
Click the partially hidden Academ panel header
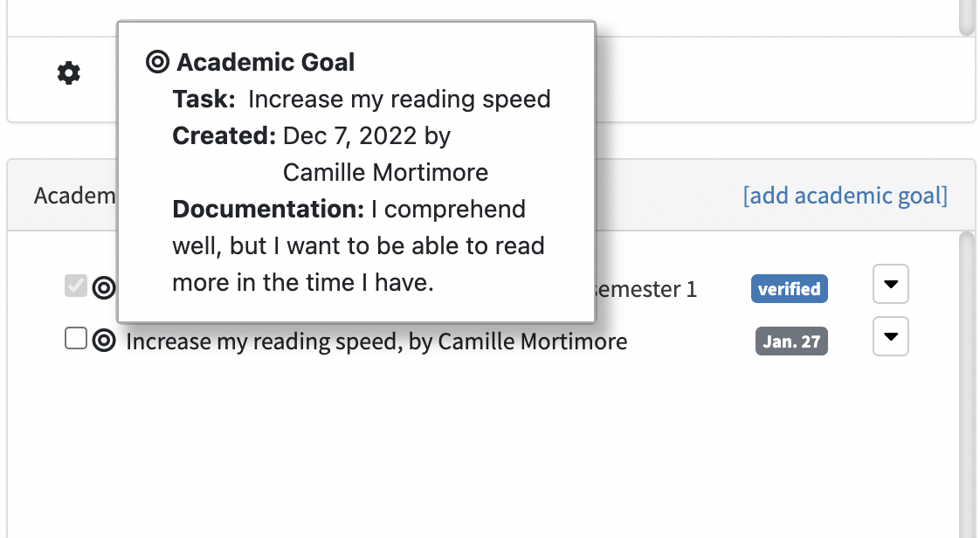(74, 195)
